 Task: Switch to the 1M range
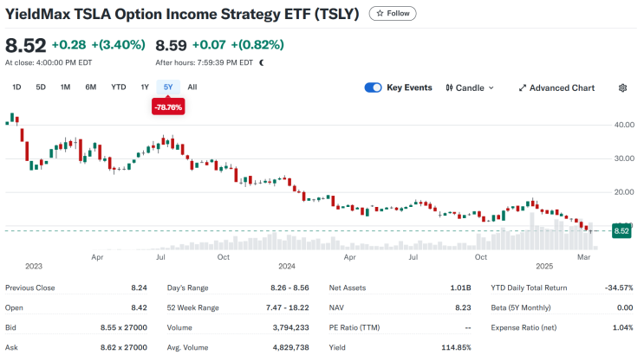(x=65, y=87)
